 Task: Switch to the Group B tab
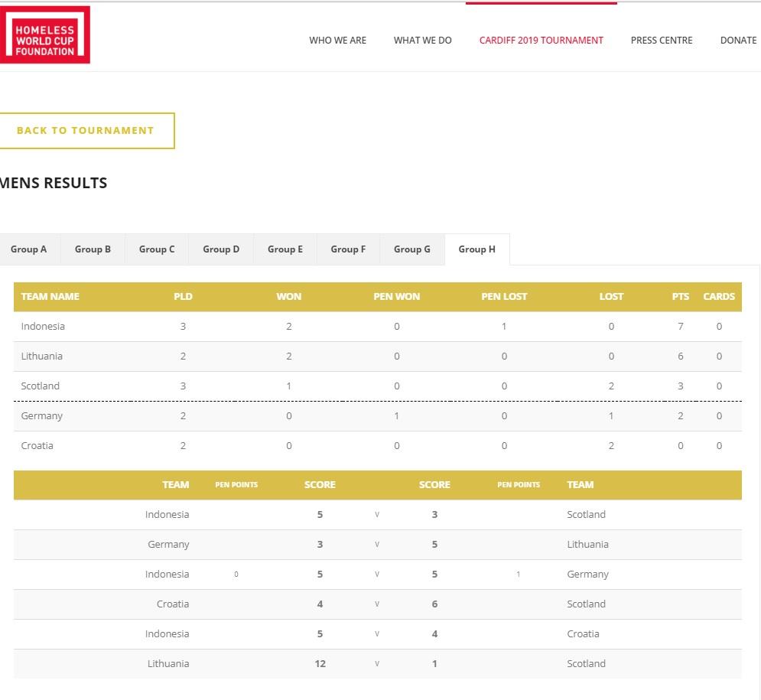point(93,249)
